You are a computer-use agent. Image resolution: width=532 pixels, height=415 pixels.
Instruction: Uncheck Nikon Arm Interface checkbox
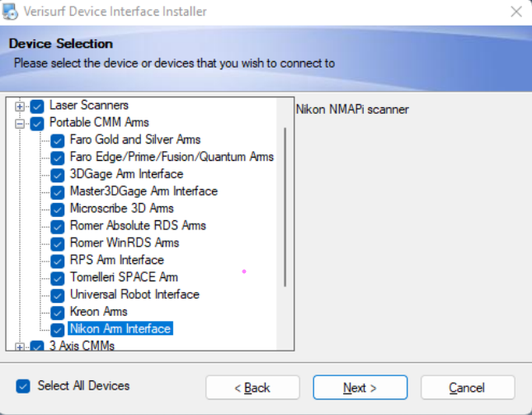click(58, 330)
